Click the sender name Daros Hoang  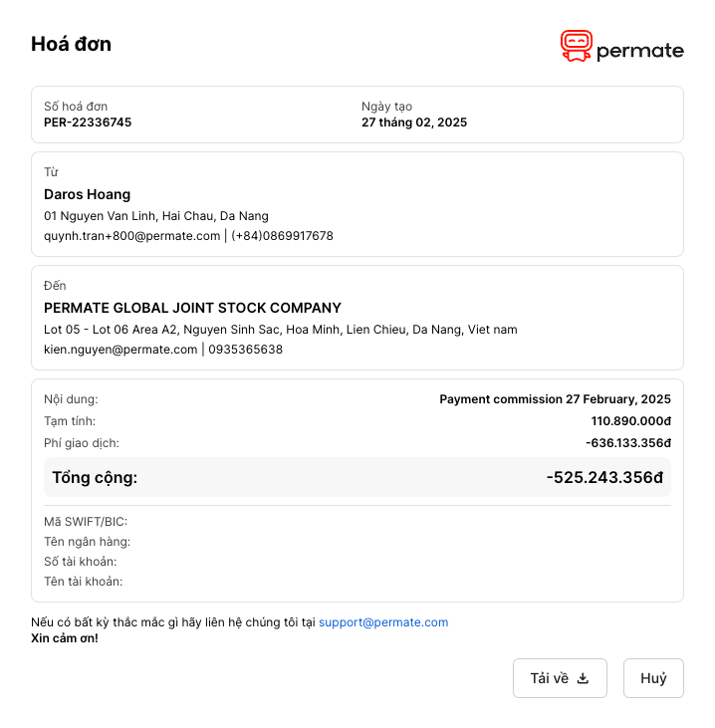[x=88, y=194]
